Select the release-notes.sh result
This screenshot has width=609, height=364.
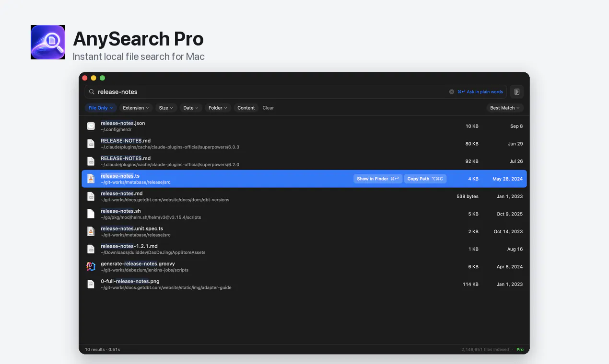pos(304,214)
